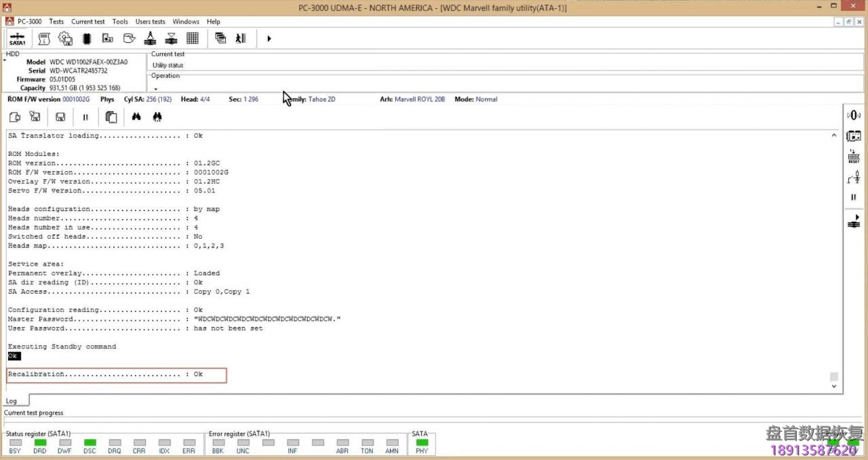868x460 pixels.
Task: Click the memory chip toolbar icon
Action: coord(86,39)
